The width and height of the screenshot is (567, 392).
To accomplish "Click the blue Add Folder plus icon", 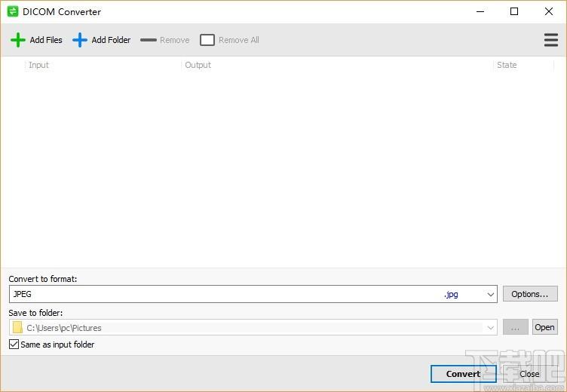I will [x=80, y=40].
